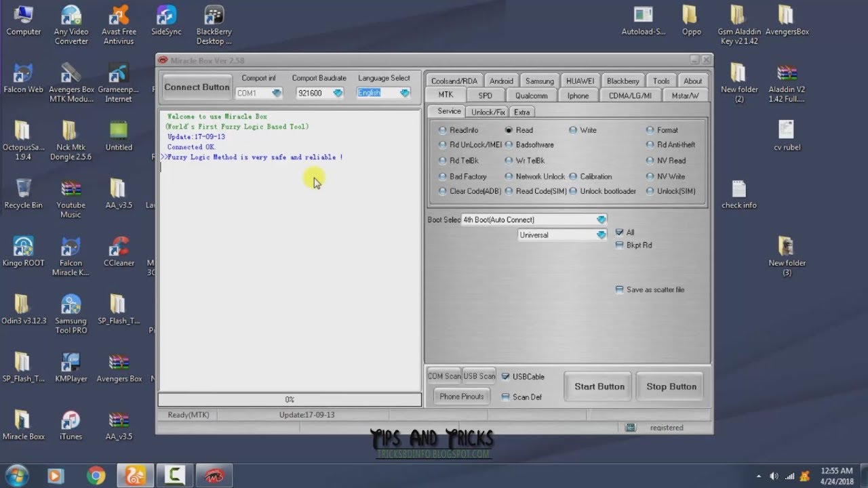The height and width of the screenshot is (488, 868).
Task: Launch Avengers Box MTK Module icon
Action: pyautogui.click(x=71, y=83)
